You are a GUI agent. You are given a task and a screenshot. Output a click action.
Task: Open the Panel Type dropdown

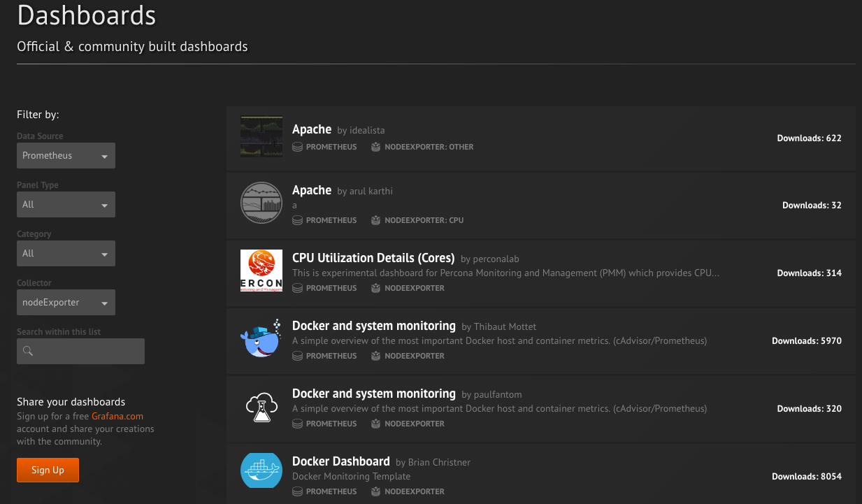(66, 204)
